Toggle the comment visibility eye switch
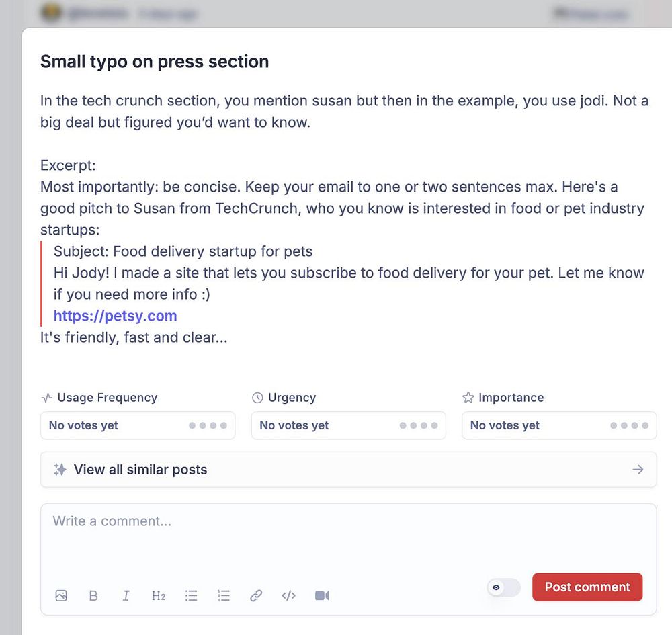672x635 pixels. pos(503,587)
